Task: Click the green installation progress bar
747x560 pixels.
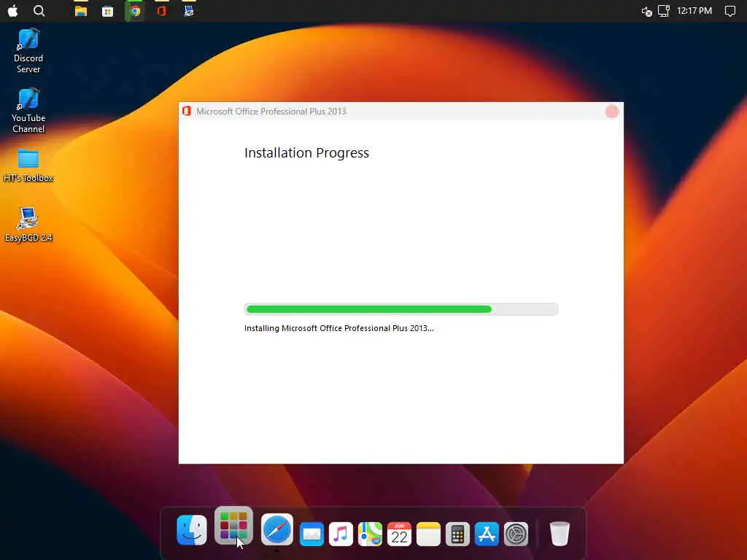Action: tap(401, 309)
